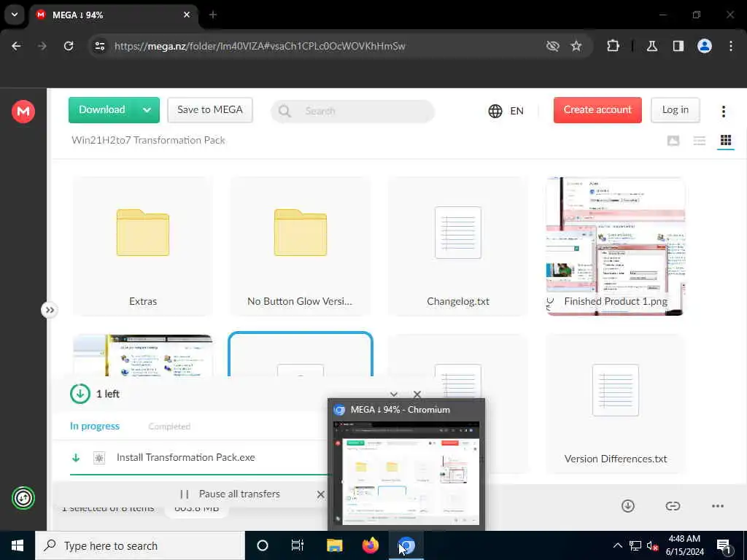747x560 pixels.
Task: Click the tracking protection eye icon
Action: [x=553, y=46]
